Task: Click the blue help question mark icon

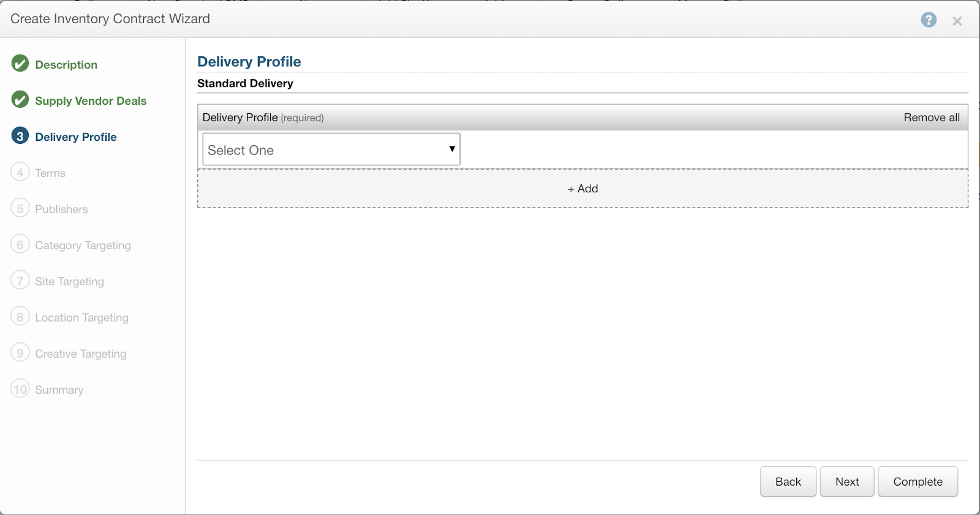Action: click(929, 20)
